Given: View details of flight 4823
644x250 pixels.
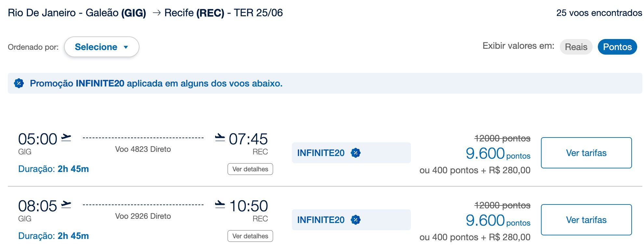Looking at the screenshot, I should tap(250, 169).
